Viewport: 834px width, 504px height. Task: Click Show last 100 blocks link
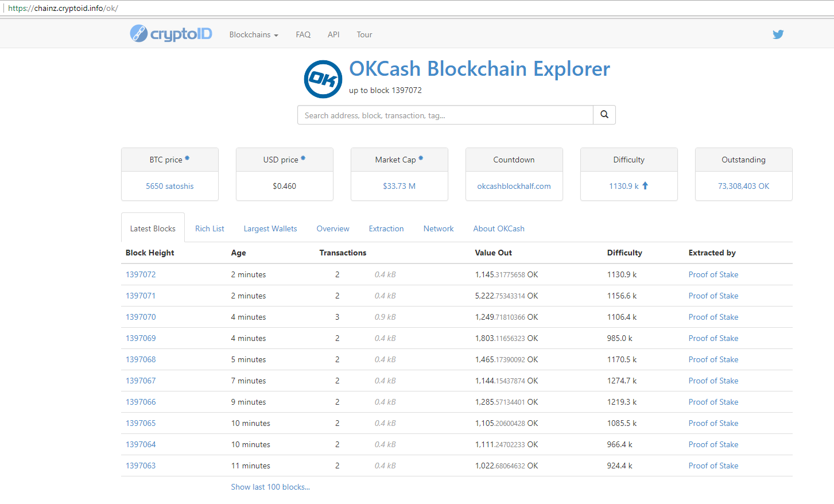click(270, 487)
